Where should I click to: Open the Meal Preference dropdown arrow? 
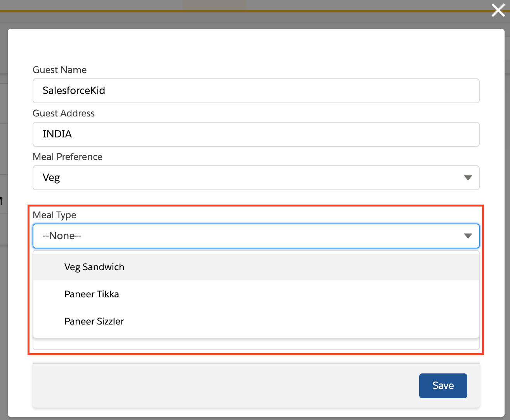tap(468, 178)
